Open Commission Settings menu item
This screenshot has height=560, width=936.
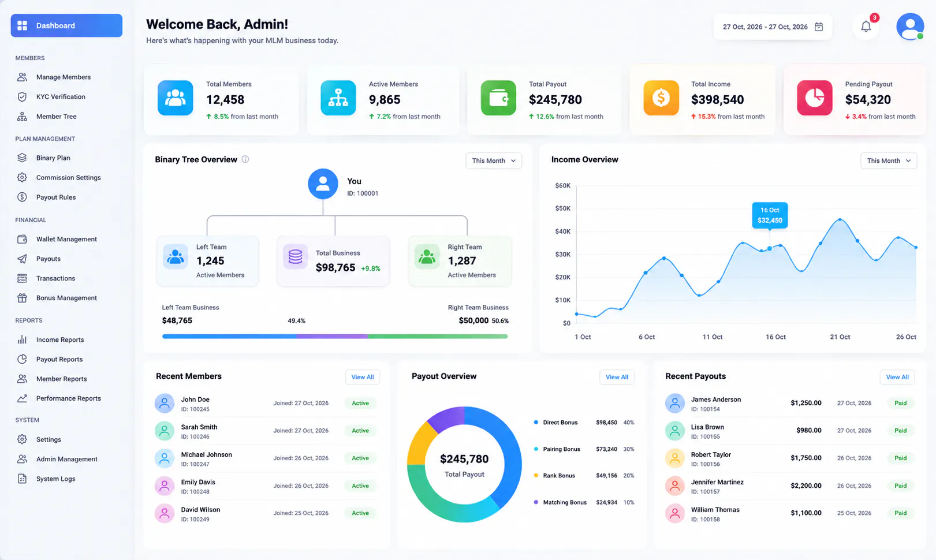click(x=68, y=177)
